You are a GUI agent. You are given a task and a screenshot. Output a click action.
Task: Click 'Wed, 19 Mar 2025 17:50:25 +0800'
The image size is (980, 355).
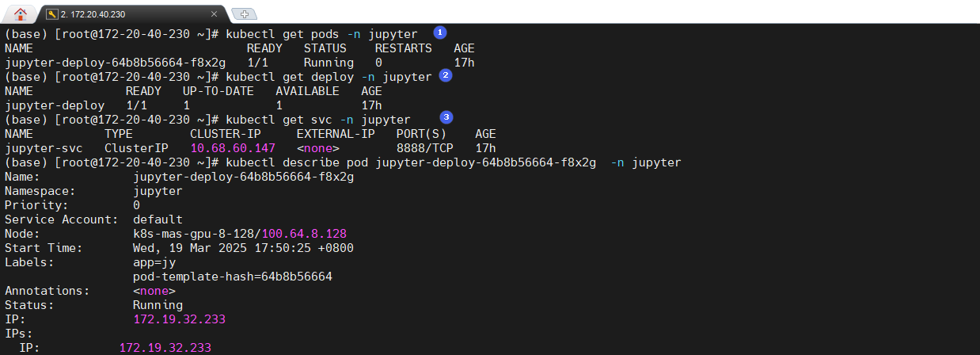coord(244,248)
